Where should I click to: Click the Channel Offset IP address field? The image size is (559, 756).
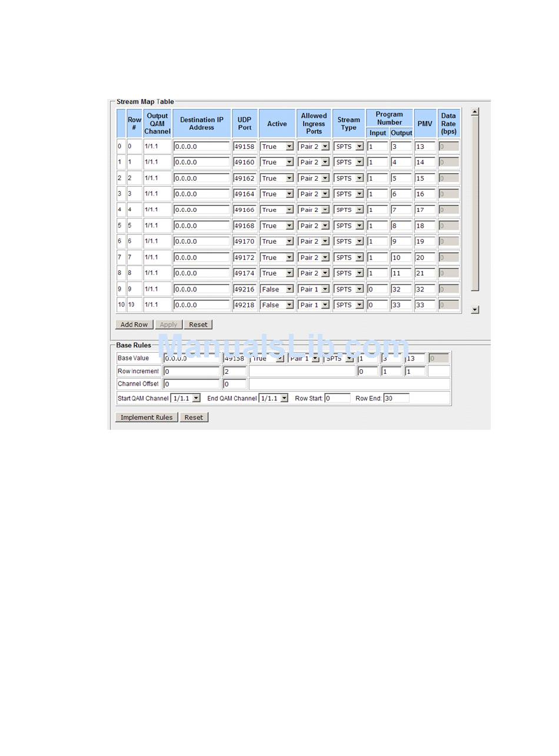point(191,384)
